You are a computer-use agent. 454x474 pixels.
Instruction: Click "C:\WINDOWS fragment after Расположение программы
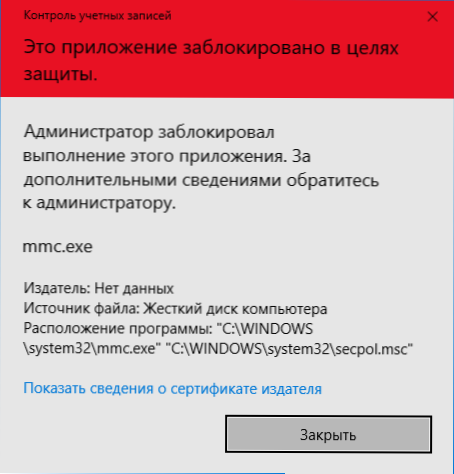265,329
